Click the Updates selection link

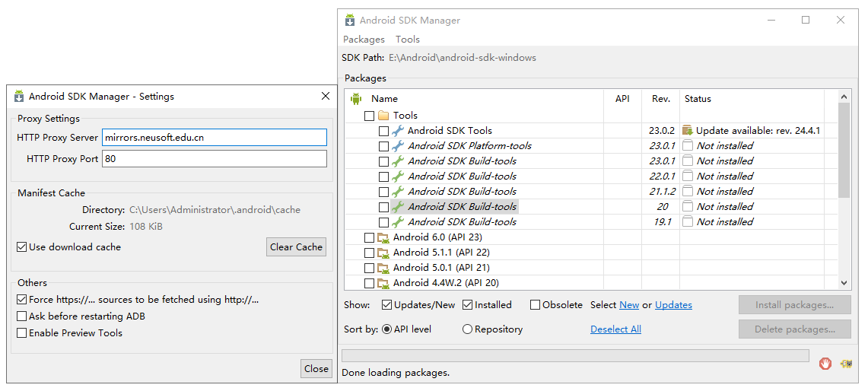pos(673,305)
